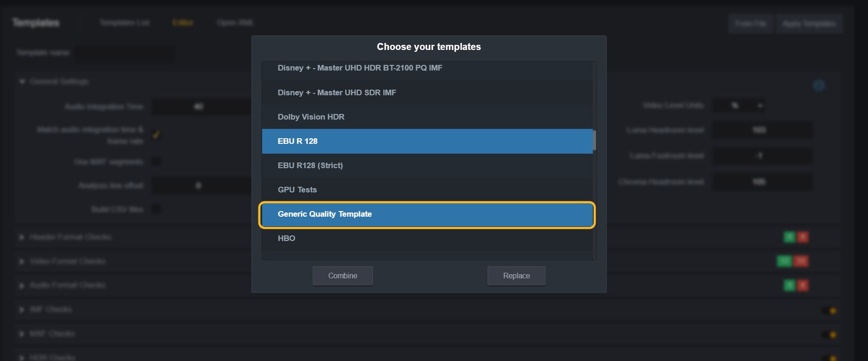Click red disable-all icon for Audio Format Checks
Screen dimensions: 868x361
[x=803, y=285]
